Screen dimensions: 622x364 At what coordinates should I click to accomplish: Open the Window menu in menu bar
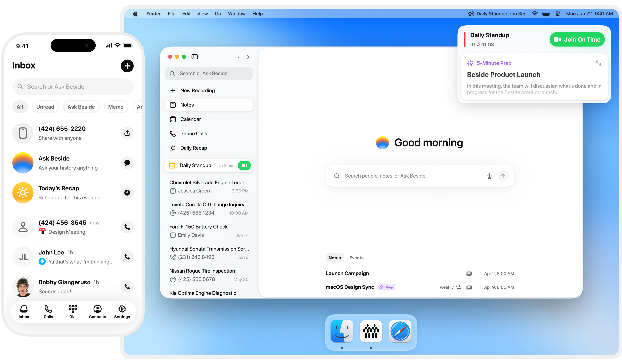pyautogui.click(x=237, y=14)
